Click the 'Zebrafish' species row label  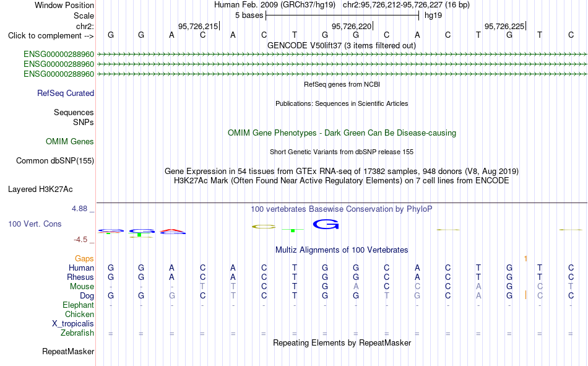(77, 333)
